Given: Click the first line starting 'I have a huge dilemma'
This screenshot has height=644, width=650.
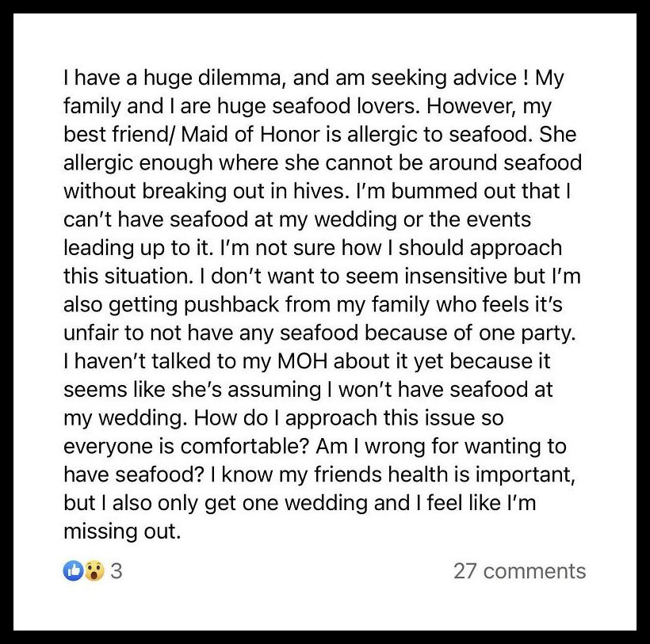Looking at the screenshot, I should 314,78.
